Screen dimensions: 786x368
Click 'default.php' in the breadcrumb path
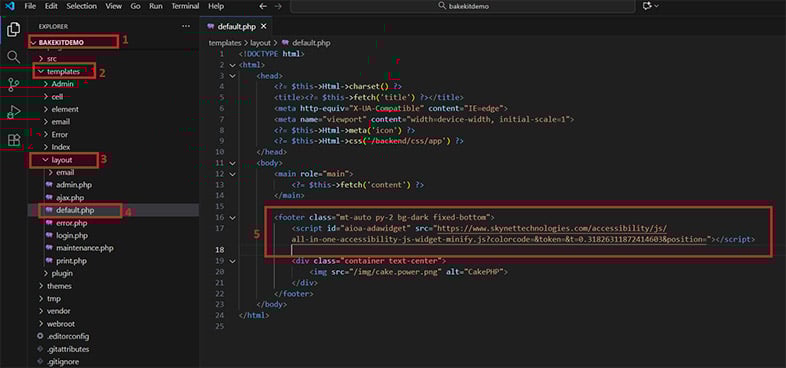[x=311, y=43]
